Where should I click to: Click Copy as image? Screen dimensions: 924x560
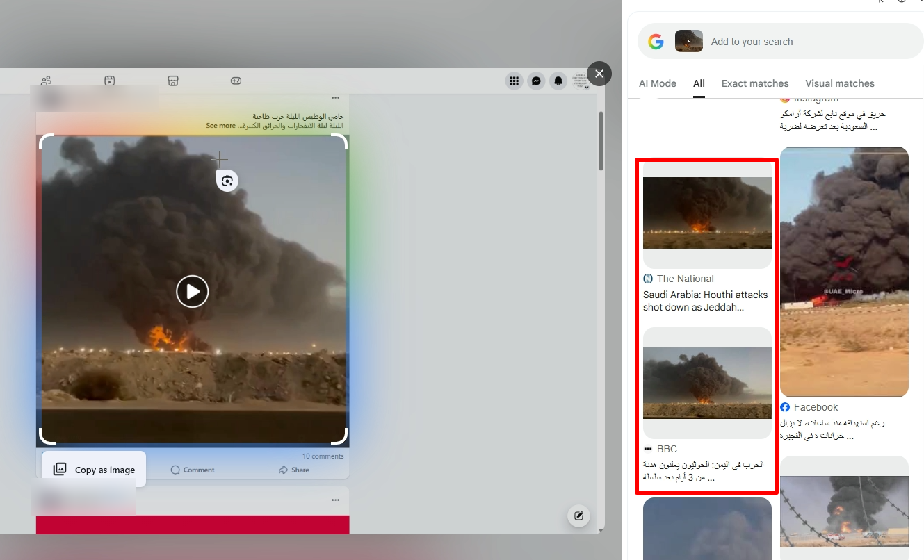click(94, 470)
